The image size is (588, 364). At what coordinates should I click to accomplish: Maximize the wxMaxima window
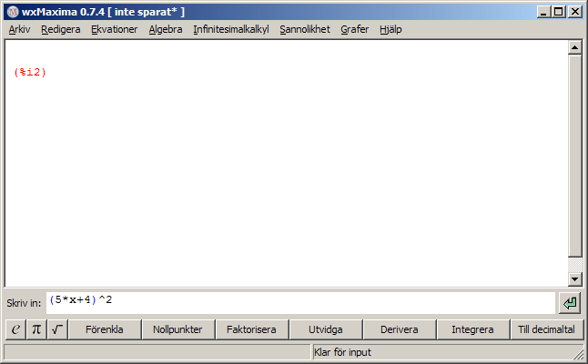[559, 12]
